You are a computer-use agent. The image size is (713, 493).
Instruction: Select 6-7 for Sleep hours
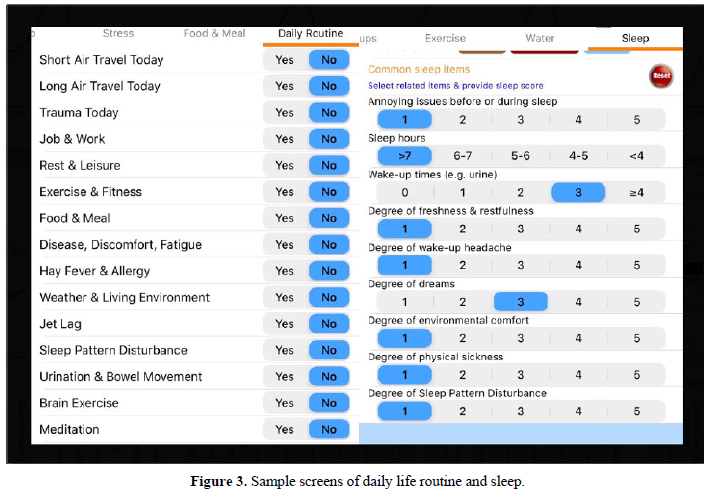[x=462, y=156]
